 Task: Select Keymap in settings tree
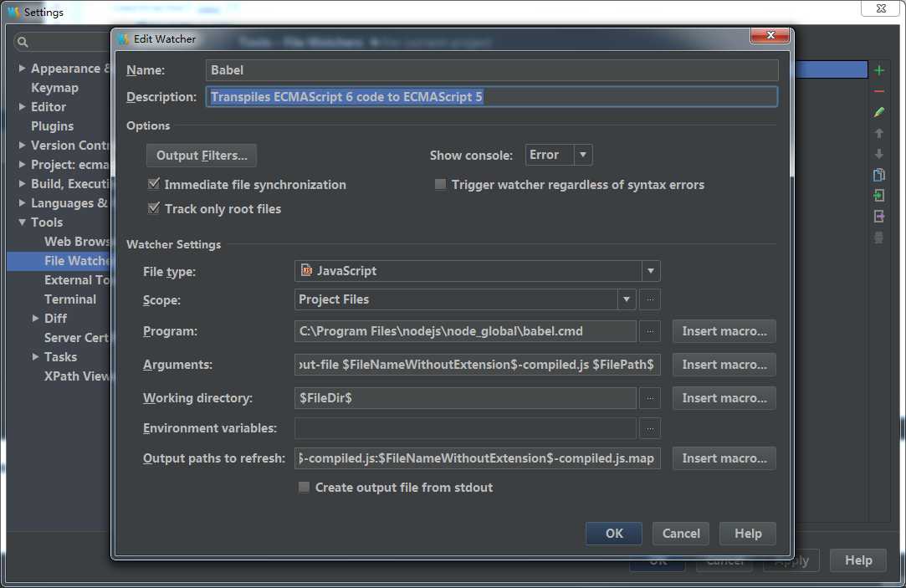(55, 88)
